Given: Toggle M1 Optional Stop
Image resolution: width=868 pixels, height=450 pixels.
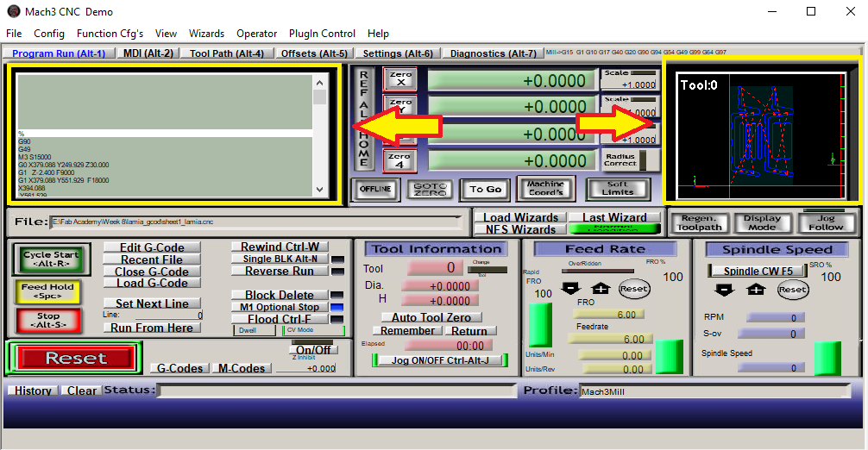Looking at the screenshot, I should pos(280,307).
